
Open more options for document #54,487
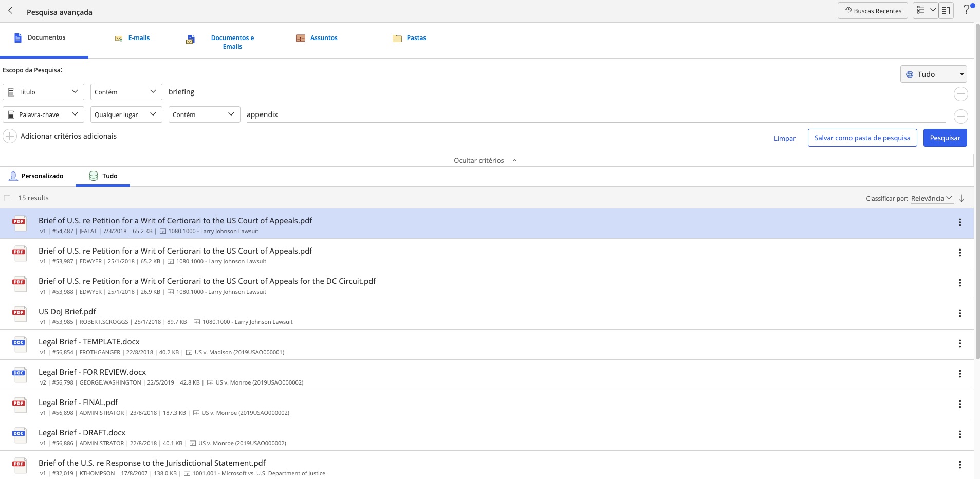tap(959, 222)
